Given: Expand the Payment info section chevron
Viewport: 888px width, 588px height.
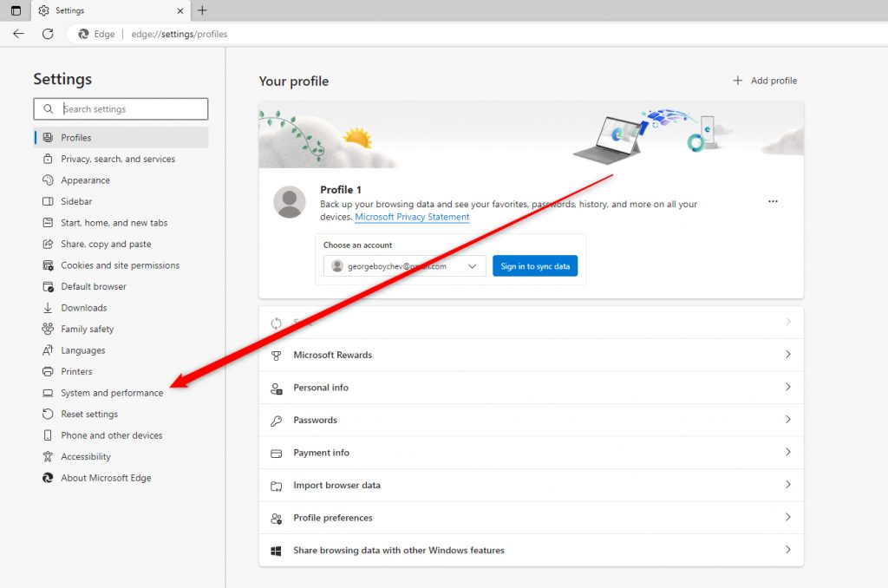Looking at the screenshot, I should (788, 453).
